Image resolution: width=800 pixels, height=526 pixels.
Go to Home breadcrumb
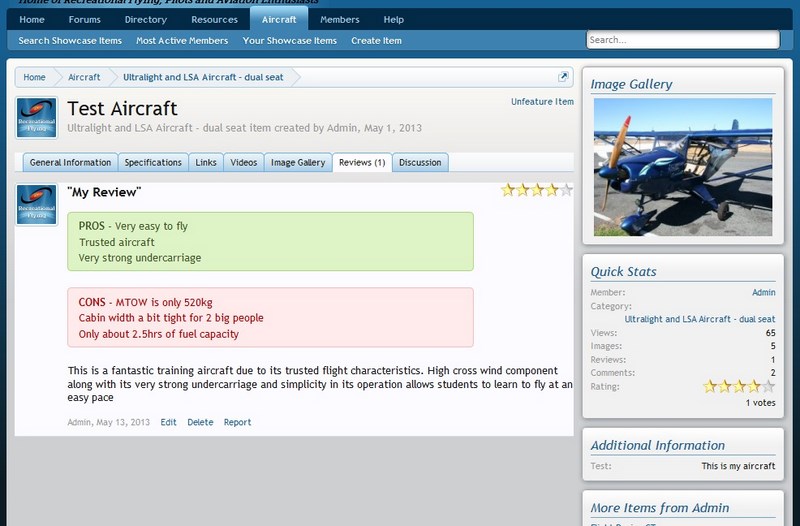click(x=34, y=77)
